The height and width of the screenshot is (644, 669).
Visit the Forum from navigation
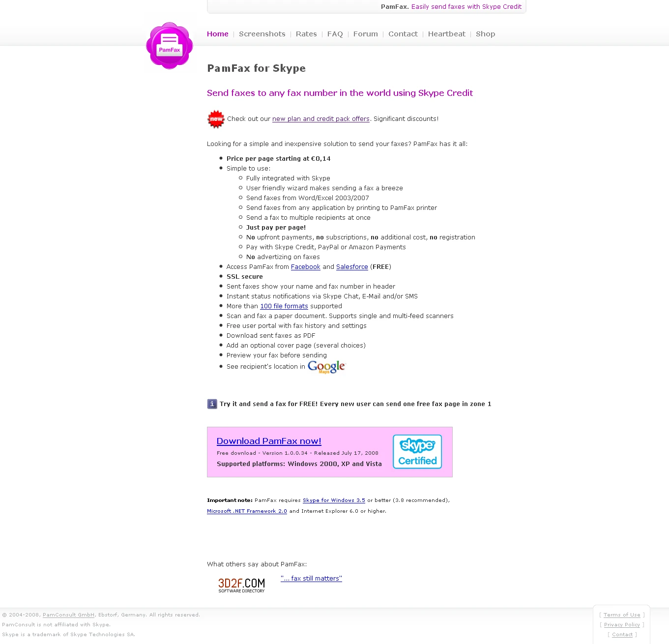tap(366, 34)
